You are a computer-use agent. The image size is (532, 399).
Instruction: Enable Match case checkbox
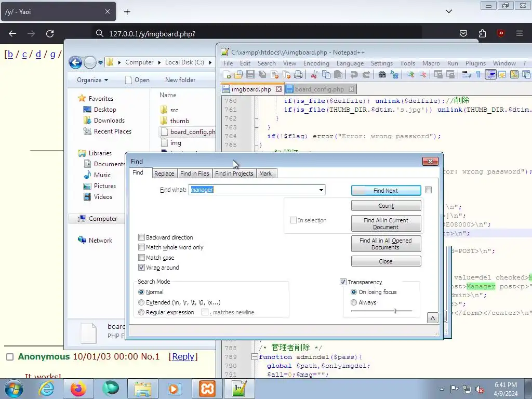[141, 258]
